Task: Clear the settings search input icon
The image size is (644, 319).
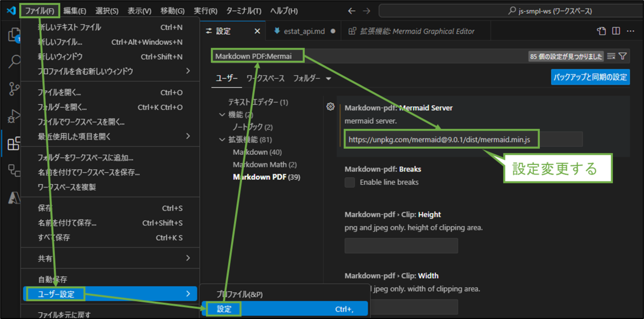Action: [x=611, y=56]
